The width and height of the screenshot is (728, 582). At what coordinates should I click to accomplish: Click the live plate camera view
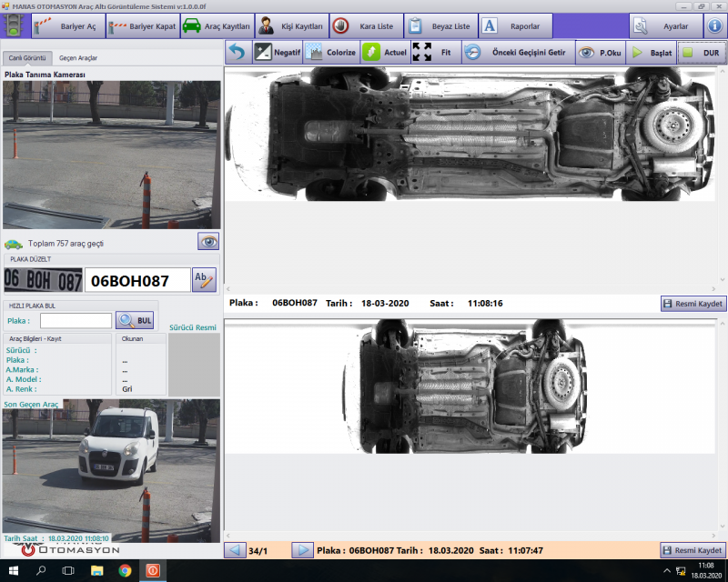click(111, 155)
